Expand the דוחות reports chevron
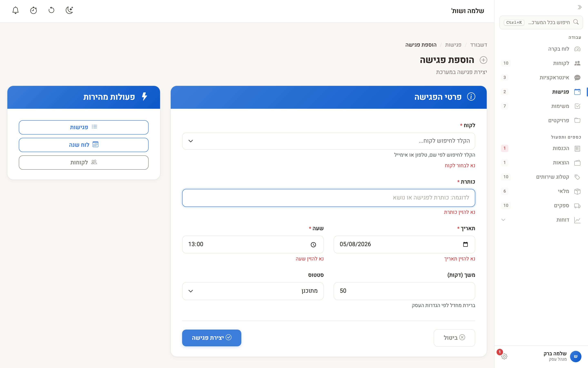Image resolution: width=588 pixels, height=368 pixels. tap(503, 220)
